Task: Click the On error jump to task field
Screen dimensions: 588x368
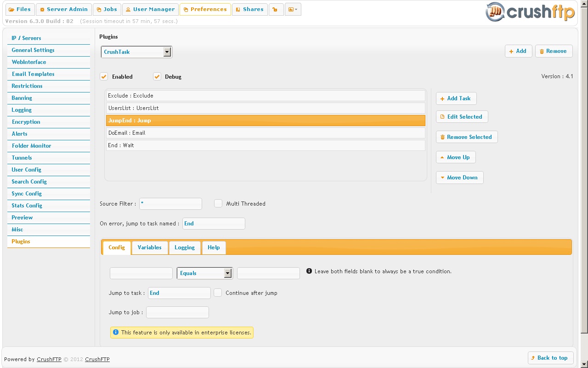Action: click(214, 224)
